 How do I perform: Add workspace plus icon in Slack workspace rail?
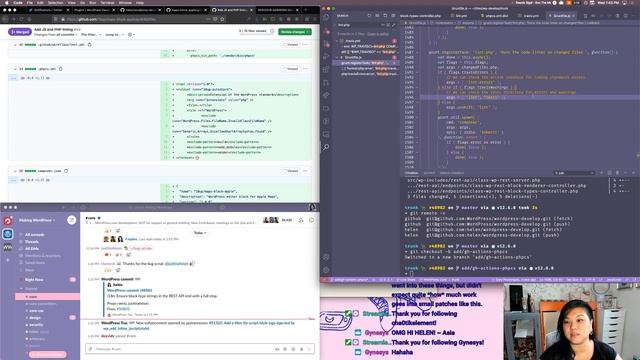(8, 260)
